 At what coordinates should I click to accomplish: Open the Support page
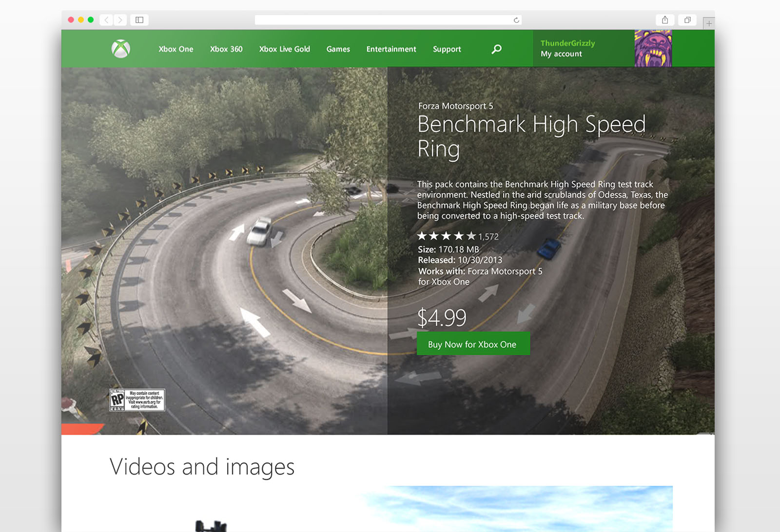tap(447, 49)
